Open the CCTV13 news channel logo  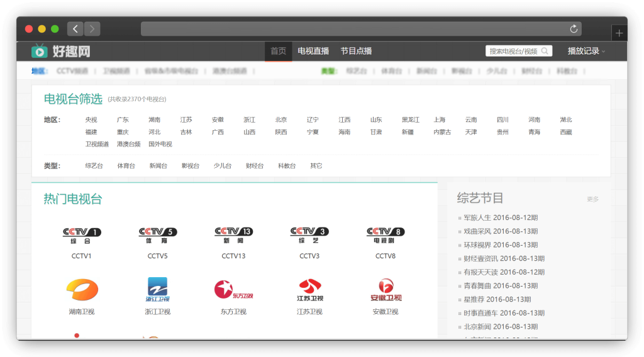tap(234, 235)
